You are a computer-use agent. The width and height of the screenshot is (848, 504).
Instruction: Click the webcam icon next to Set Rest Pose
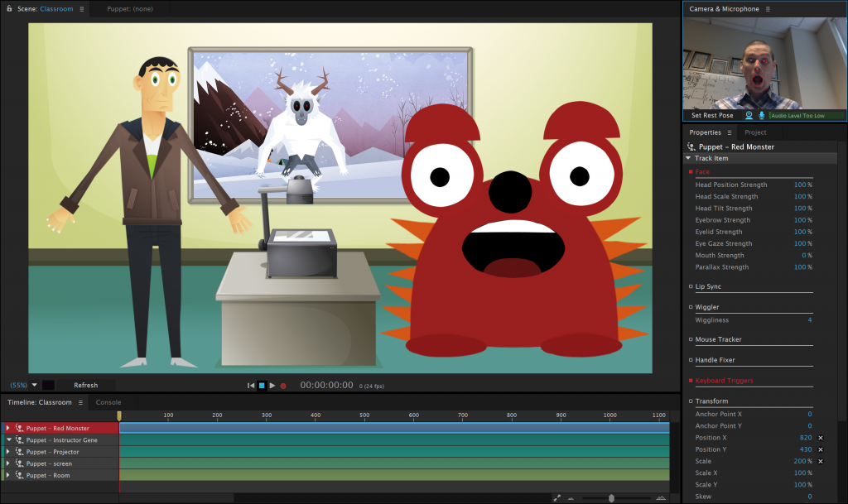click(x=749, y=115)
